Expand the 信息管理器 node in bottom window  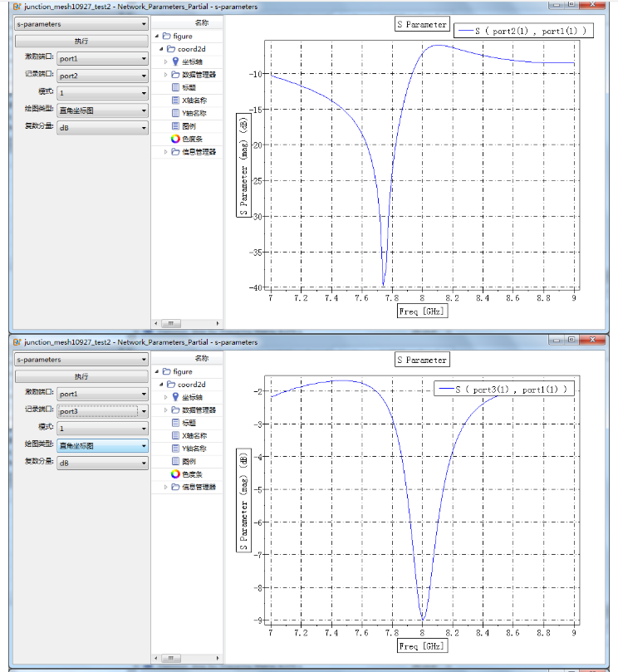tap(165, 487)
